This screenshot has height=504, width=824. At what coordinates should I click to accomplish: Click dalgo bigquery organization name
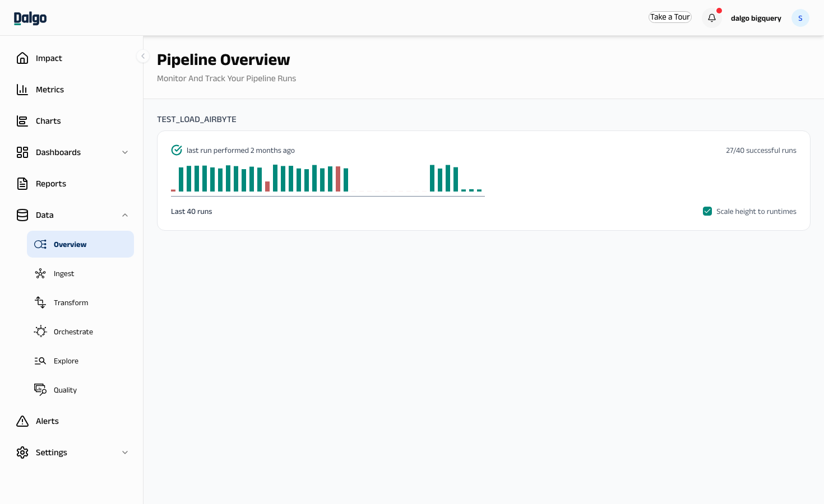(756, 18)
